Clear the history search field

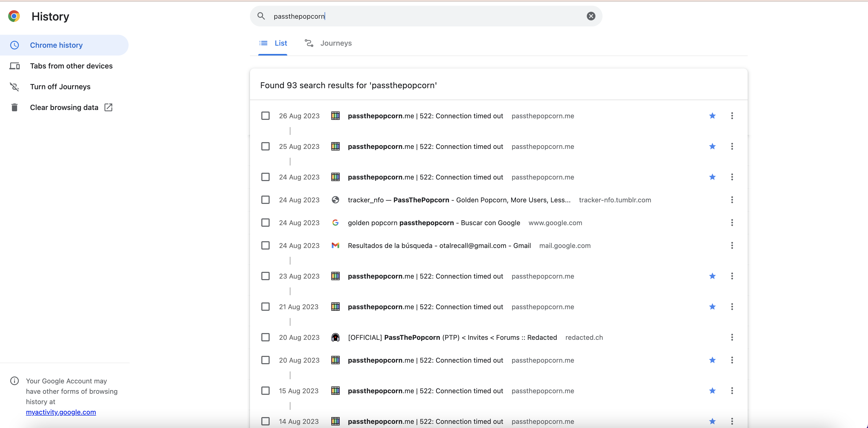click(591, 16)
